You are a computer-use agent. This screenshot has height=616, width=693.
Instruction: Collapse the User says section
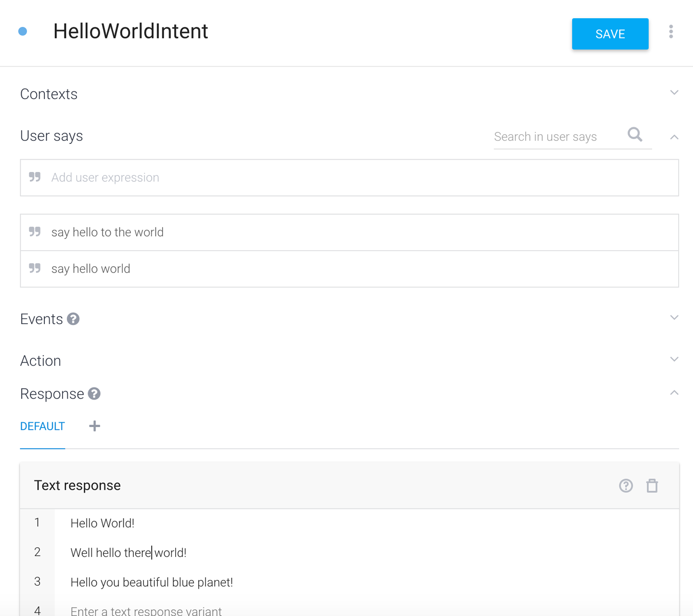[x=674, y=138]
